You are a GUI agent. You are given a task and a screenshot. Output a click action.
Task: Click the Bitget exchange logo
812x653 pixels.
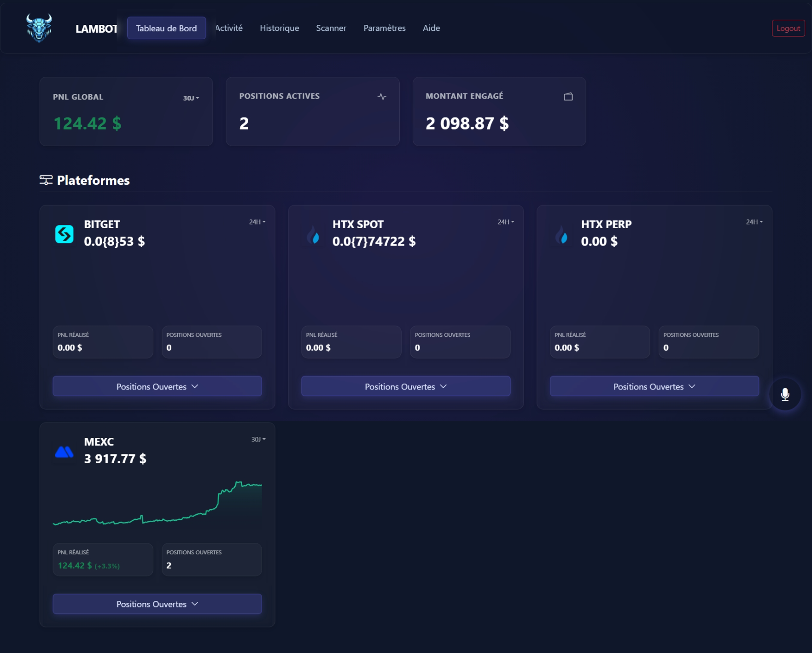pyautogui.click(x=64, y=234)
